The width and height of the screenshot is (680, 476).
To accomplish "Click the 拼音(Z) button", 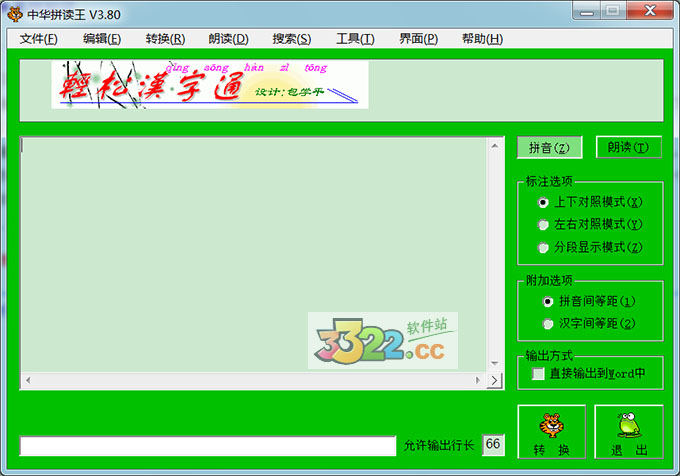I will point(549,148).
